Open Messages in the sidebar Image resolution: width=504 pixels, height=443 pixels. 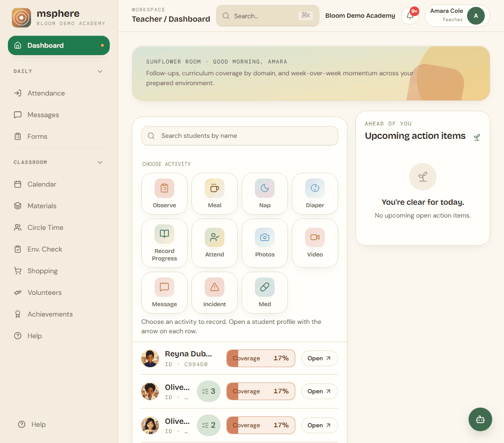59,115
